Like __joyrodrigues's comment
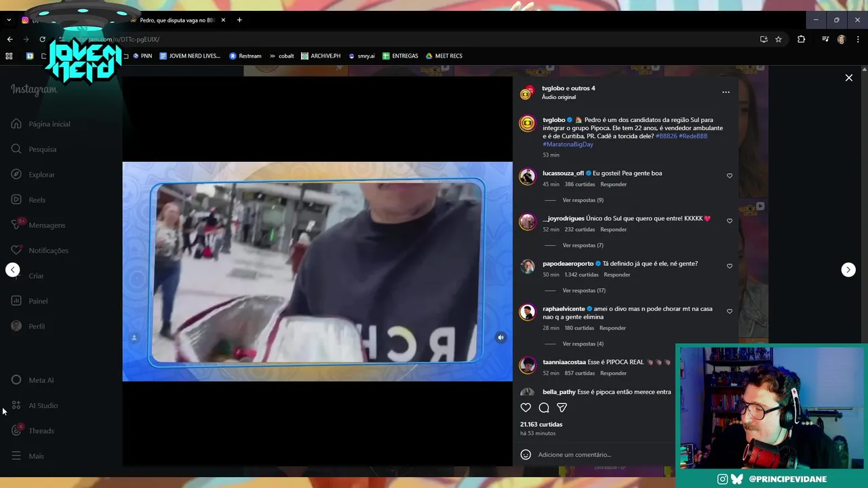The width and height of the screenshot is (868, 488). coord(730,221)
